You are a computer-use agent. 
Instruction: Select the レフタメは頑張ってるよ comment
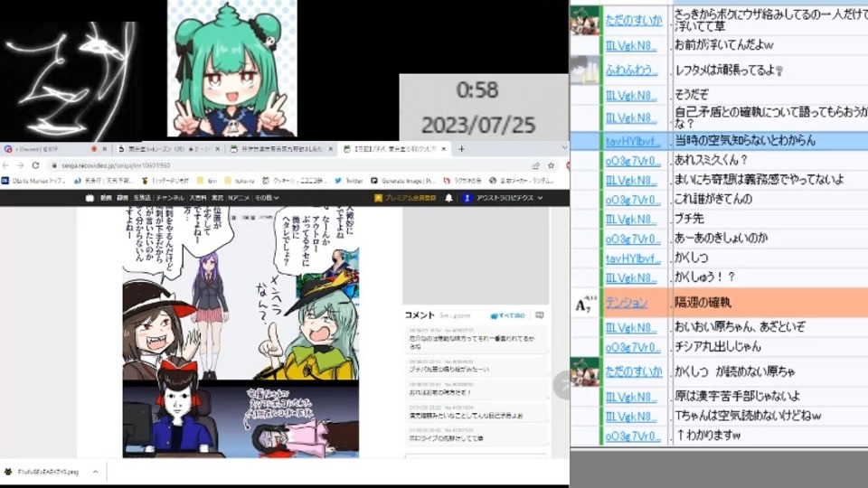[x=729, y=70]
